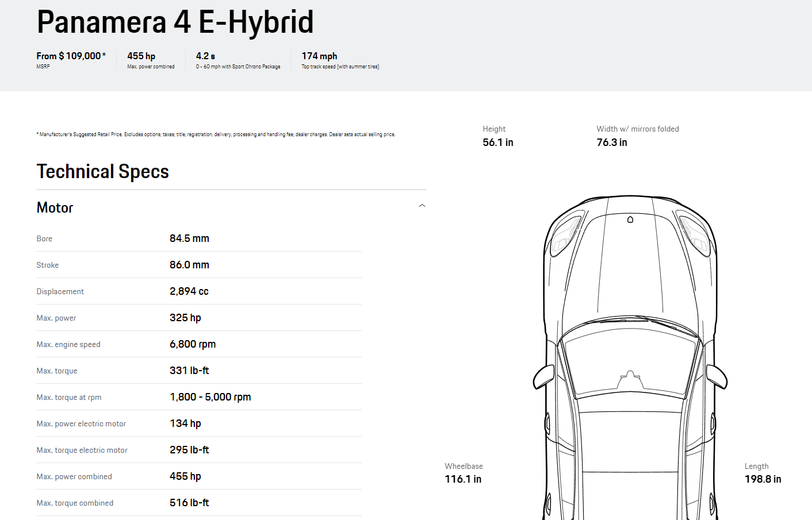Image resolution: width=812 pixels, height=520 pixels.
Task: Click the From $109,000 price text
Action: (x=71, y=56)
